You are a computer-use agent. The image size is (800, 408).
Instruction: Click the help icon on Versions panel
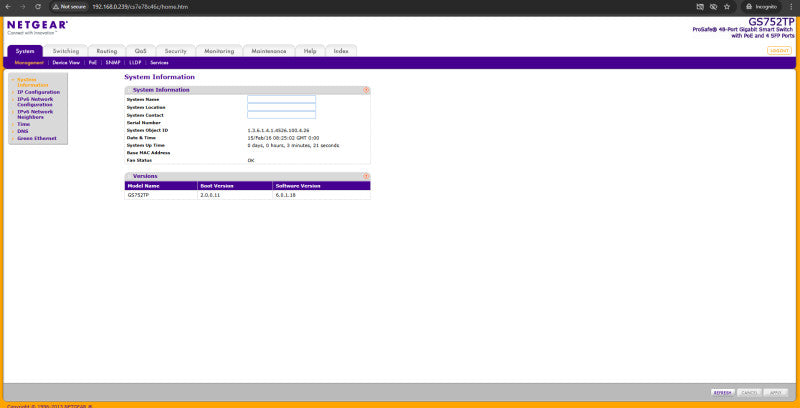[366, 176]
